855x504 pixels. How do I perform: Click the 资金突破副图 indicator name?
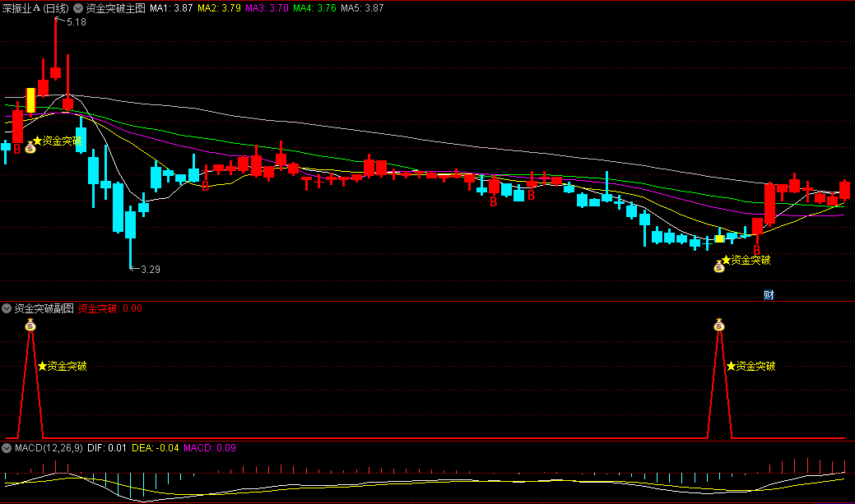pyautogui.click(x=44, y=308)
